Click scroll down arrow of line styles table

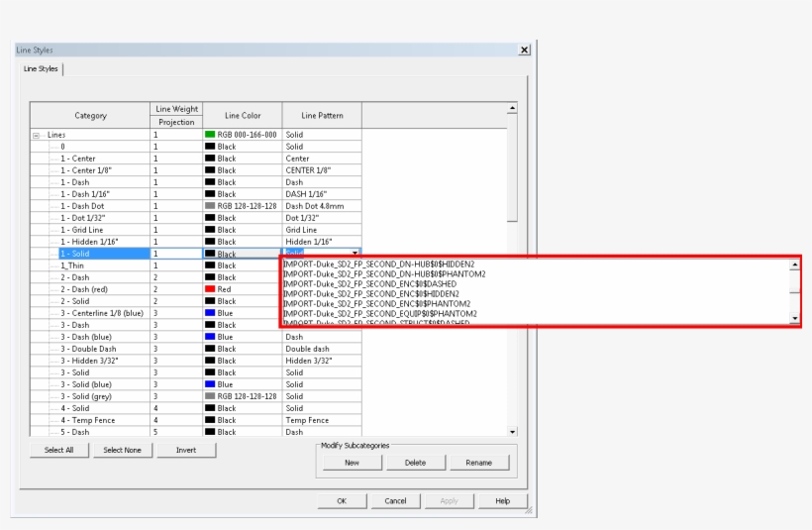[x=512, y=432]
